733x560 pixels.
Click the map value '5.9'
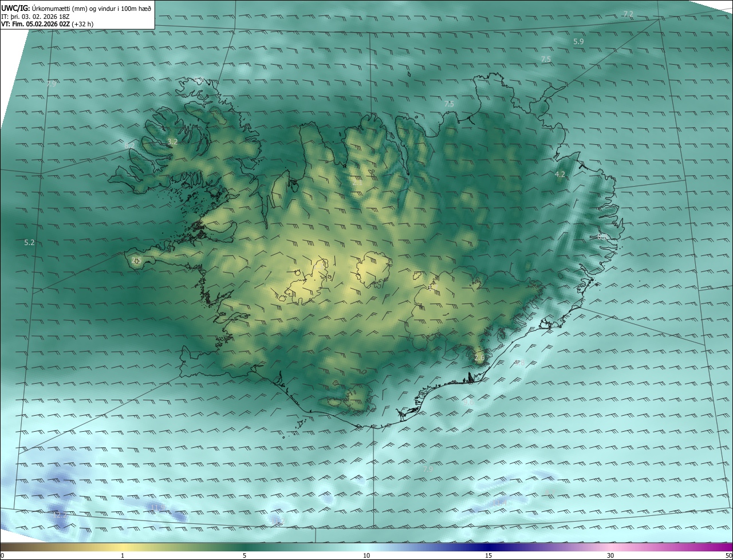click(x=578, y=42)
